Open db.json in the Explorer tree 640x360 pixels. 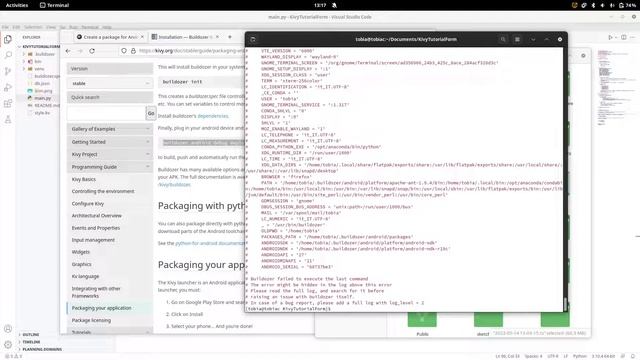coord(42,83)
